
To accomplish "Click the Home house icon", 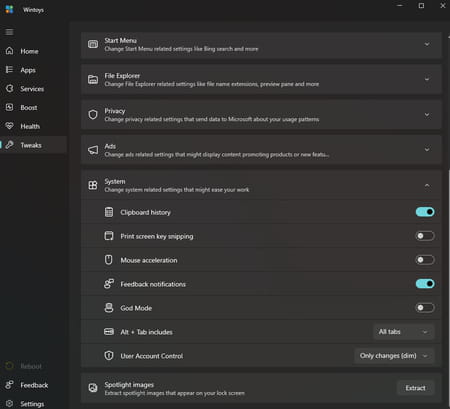I will click(x=9, y=51).
